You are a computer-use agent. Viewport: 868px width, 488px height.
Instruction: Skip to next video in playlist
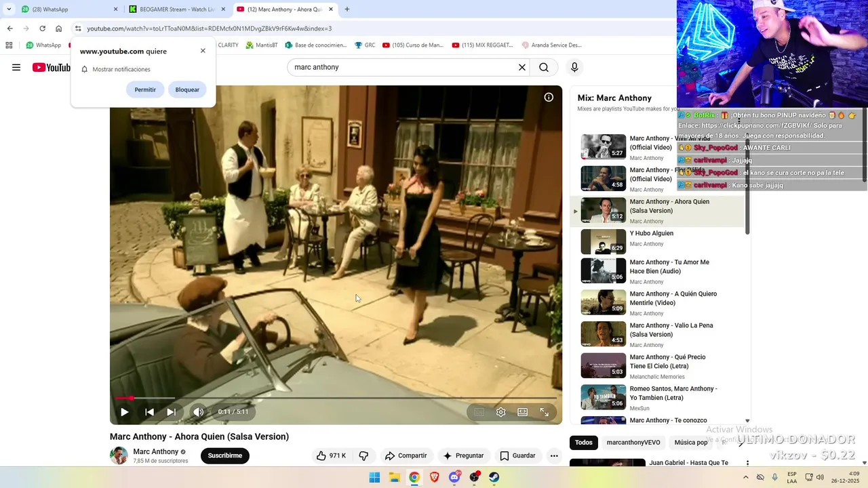(171, 412)
